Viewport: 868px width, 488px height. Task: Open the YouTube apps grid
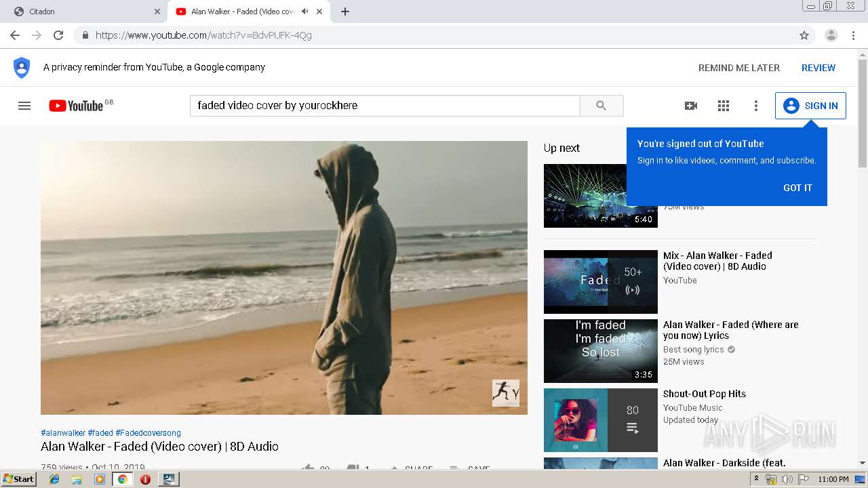pyautogui.click(x=724, y=106)
